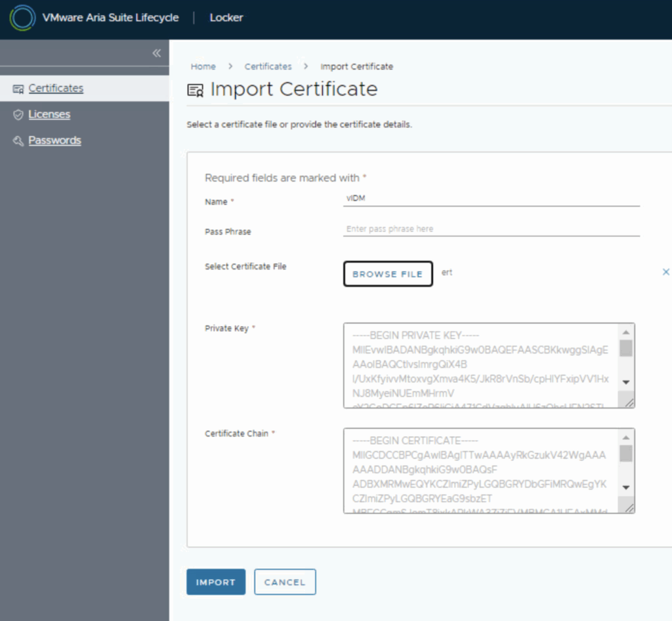Navigate to Certificates in the breadcrumb
The height and width of the screenshot is (621, 672).
click(268, 66)
